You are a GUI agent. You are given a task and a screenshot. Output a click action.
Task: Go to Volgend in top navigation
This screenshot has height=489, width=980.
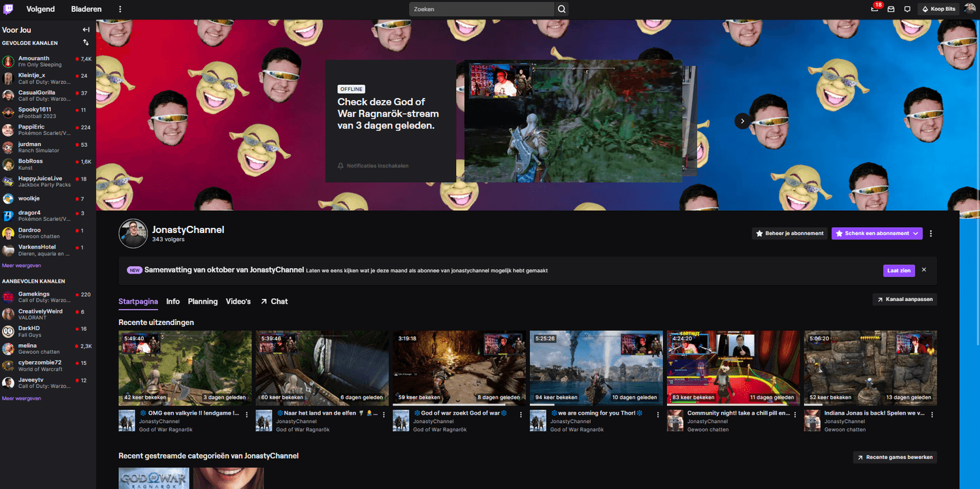point(41,9)
